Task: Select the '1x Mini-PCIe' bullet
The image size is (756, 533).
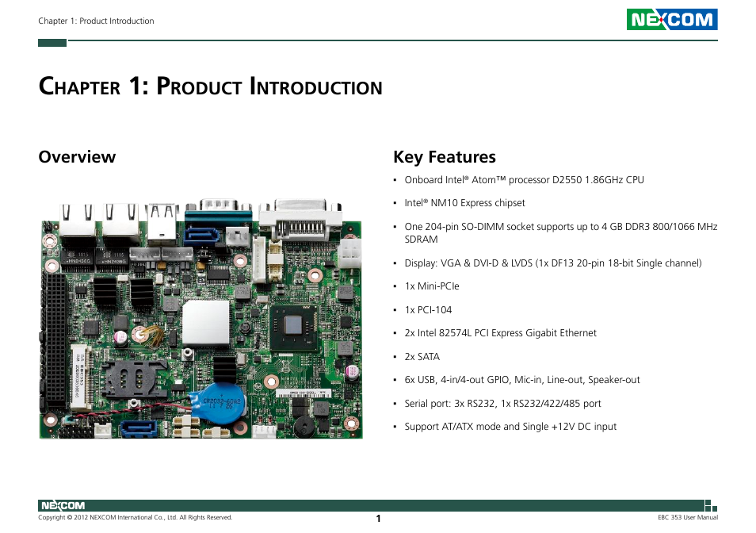Action: 432,286
